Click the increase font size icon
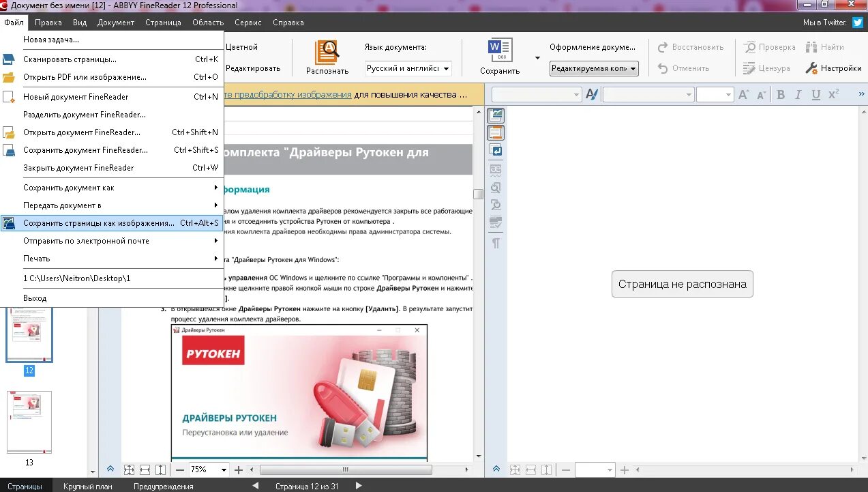Screen dimensions: 868x492 pyautogui.click(x=745, y=94)
